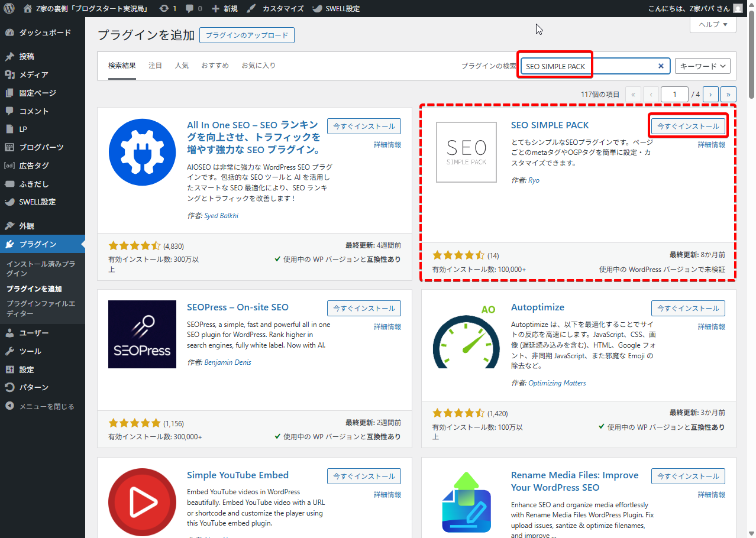Click the 投稿 pin icon

(9, 57)
